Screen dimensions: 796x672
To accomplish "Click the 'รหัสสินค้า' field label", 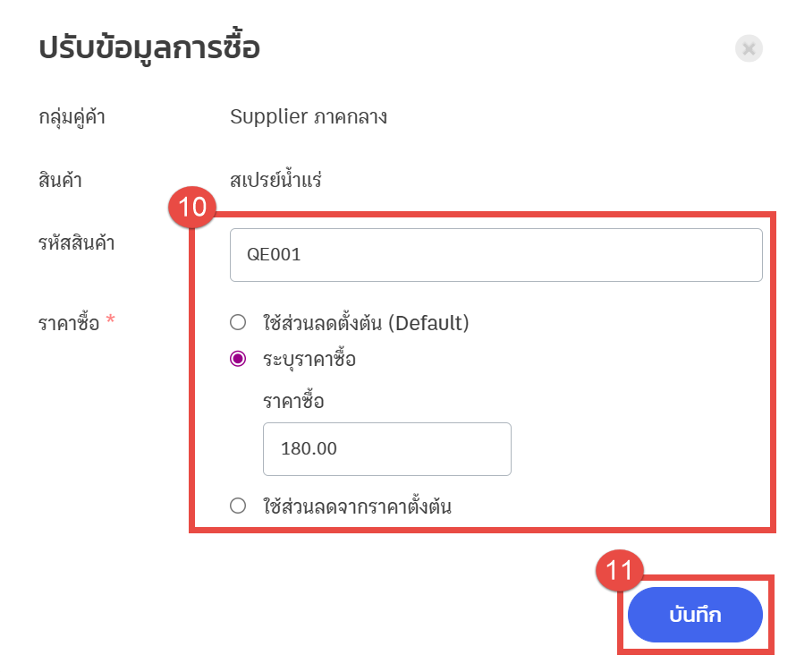I will [x=76, y=242].
